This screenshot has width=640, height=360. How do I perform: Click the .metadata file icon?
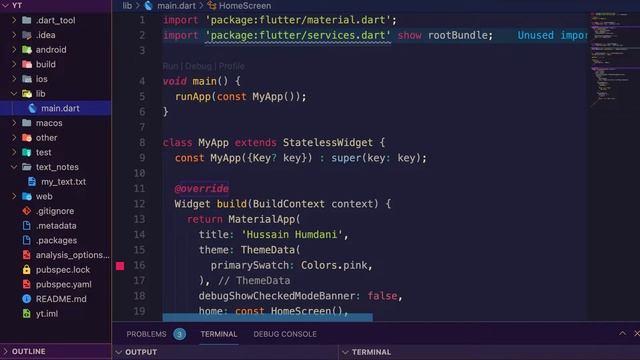[27, 226]
